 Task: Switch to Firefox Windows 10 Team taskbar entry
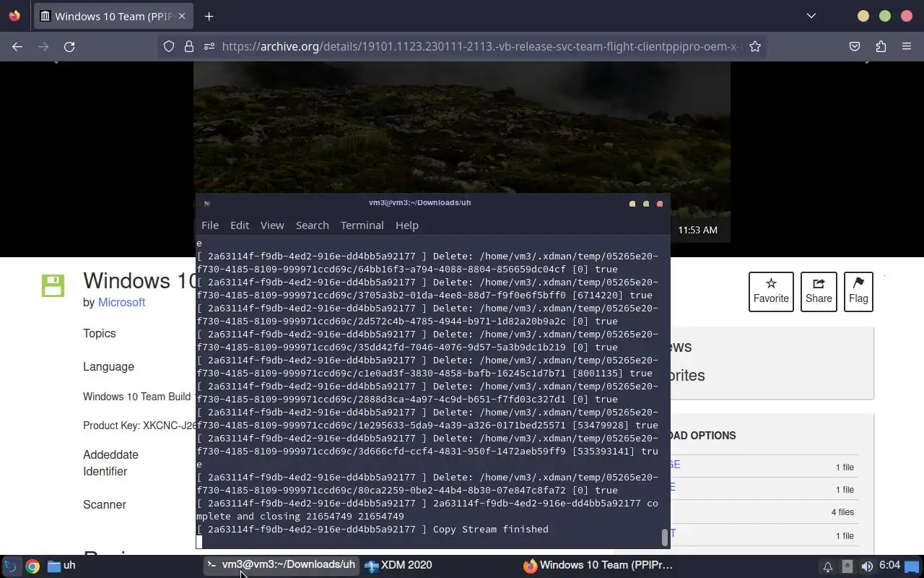click(598, 565)
